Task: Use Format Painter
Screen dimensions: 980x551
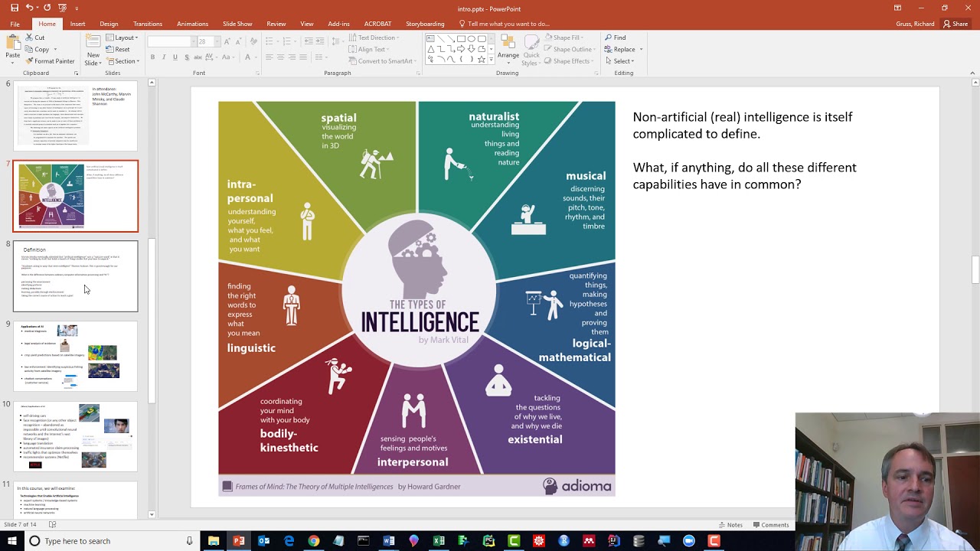Action: [x=49, y=61]
